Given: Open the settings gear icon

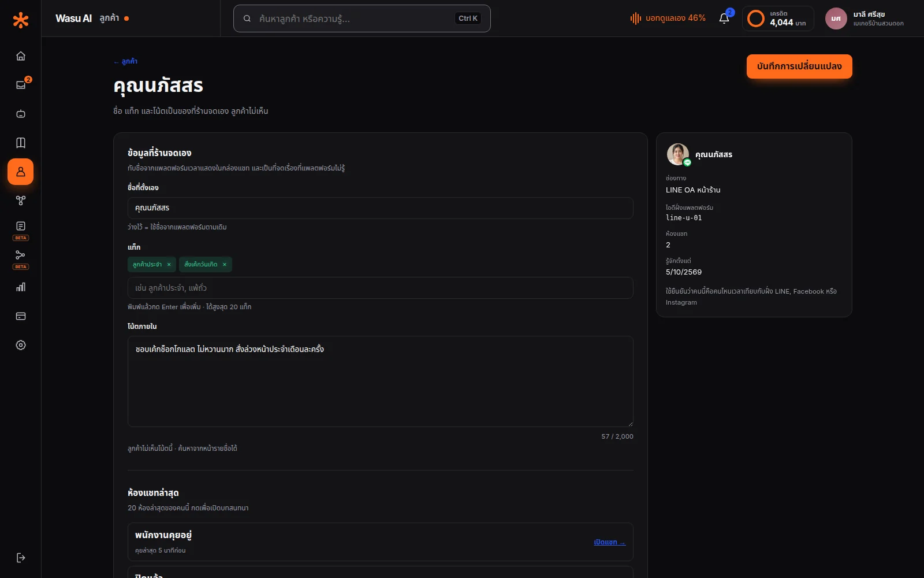Looking at the screenshot, I should tap(21, 345).
